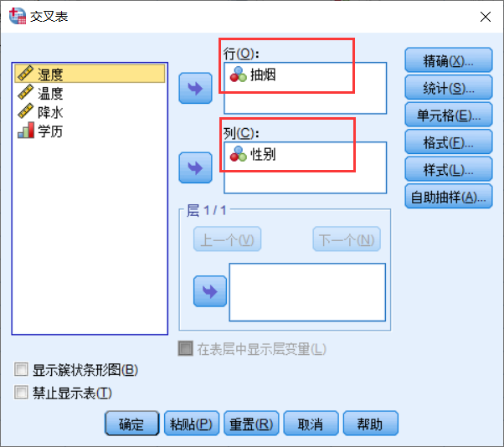
Task: Click the arrow button beside the Layer box
Action: tap(210, 291)
